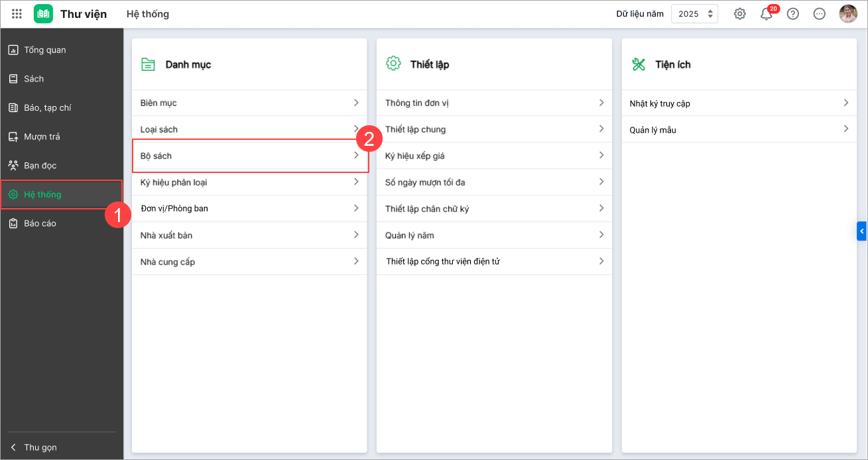Click the user avatar picture
This screenshot has height=460, width=868.
point(848,13)
